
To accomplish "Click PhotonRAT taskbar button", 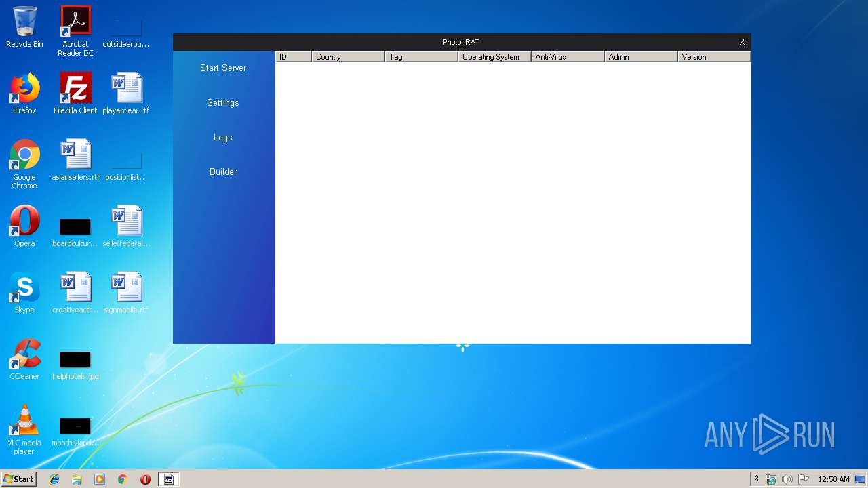I will pyautogui.click(x=169, y=479).
